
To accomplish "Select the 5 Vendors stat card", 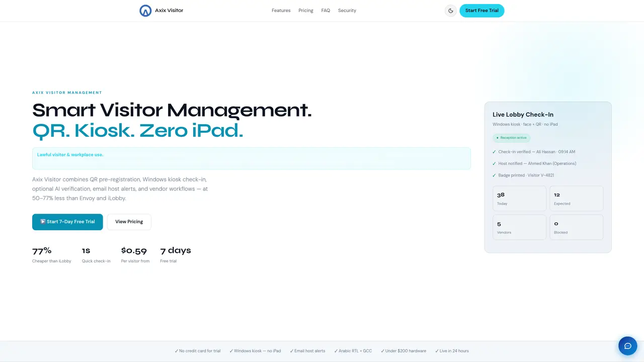I will click(x=519, y=227).
